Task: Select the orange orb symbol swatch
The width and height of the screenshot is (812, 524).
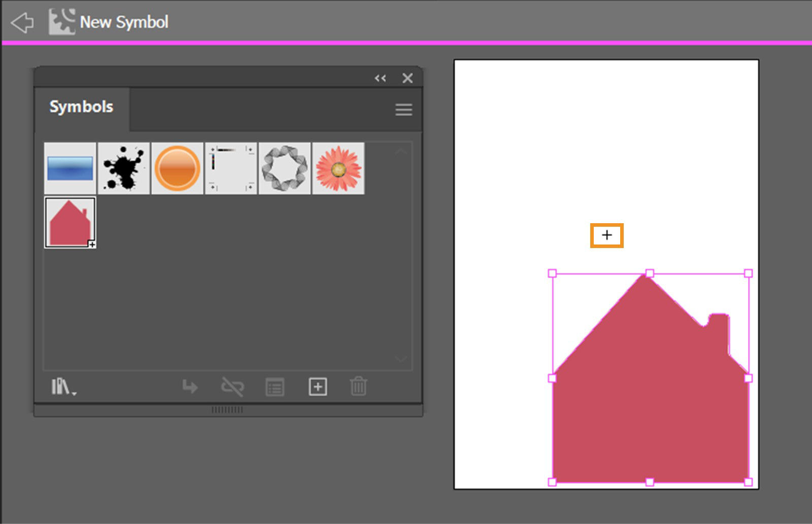Action: pos(177,168)
